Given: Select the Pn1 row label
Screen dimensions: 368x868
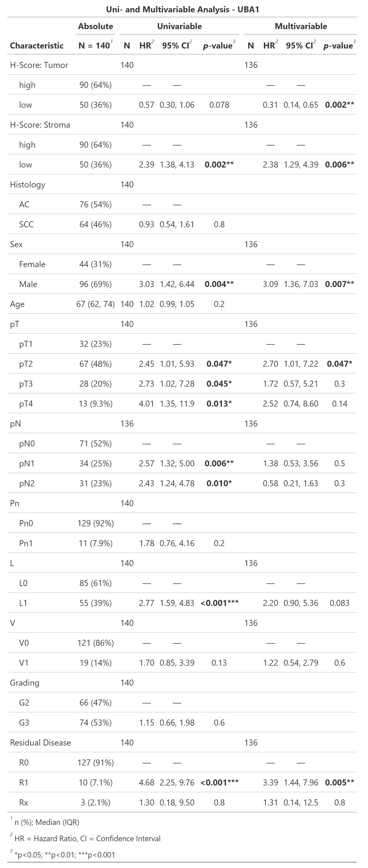Looking at the screenshot, I should 26,543.
